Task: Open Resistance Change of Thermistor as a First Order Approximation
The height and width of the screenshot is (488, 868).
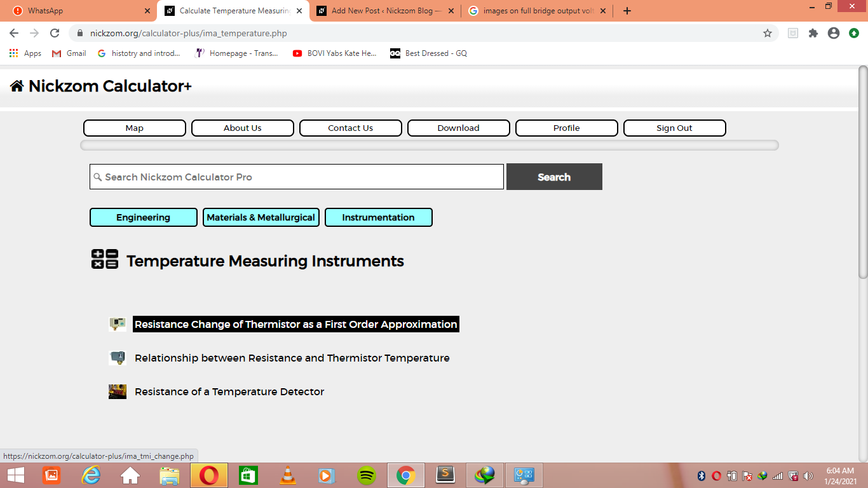Action: 296,324
